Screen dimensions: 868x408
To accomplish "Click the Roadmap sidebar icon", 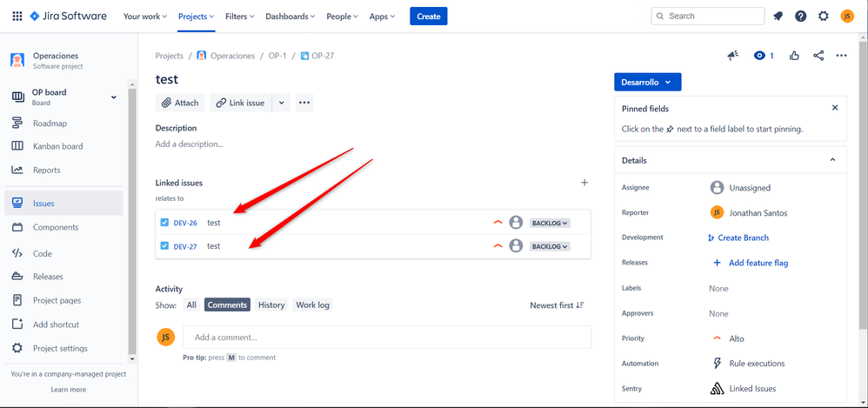I will 17,123.
